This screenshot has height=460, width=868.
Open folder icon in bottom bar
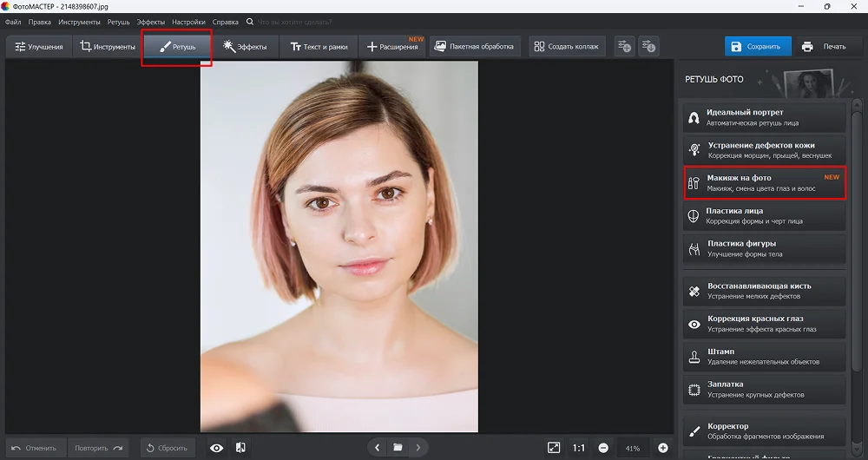click(x=398, y=448)
